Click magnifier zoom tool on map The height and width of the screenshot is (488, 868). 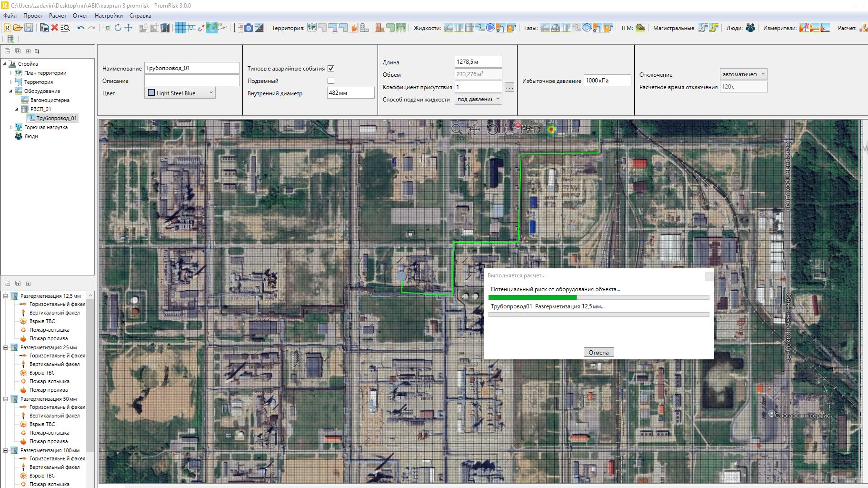click(x=457, y=129)
